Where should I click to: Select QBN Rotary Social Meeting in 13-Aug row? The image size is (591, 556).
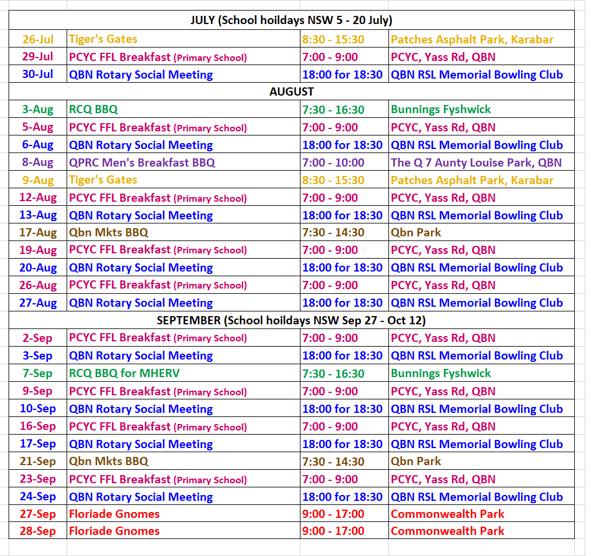(184, 215)
